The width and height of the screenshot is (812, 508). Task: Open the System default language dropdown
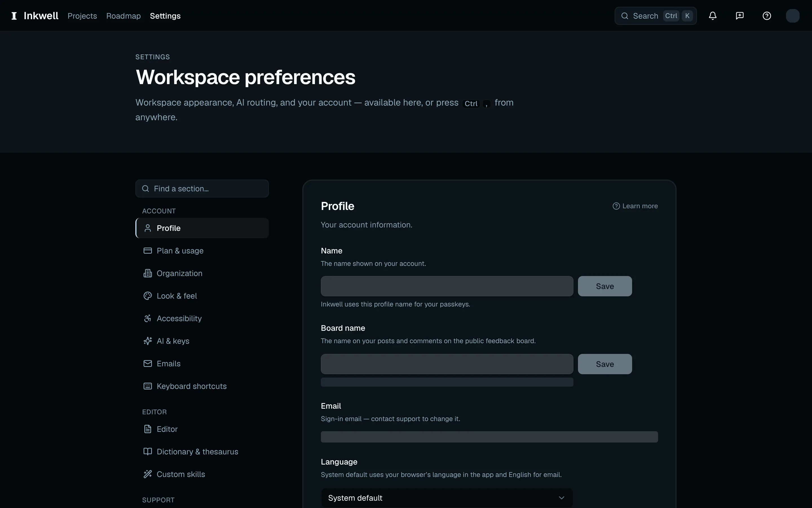coord(447,498)
